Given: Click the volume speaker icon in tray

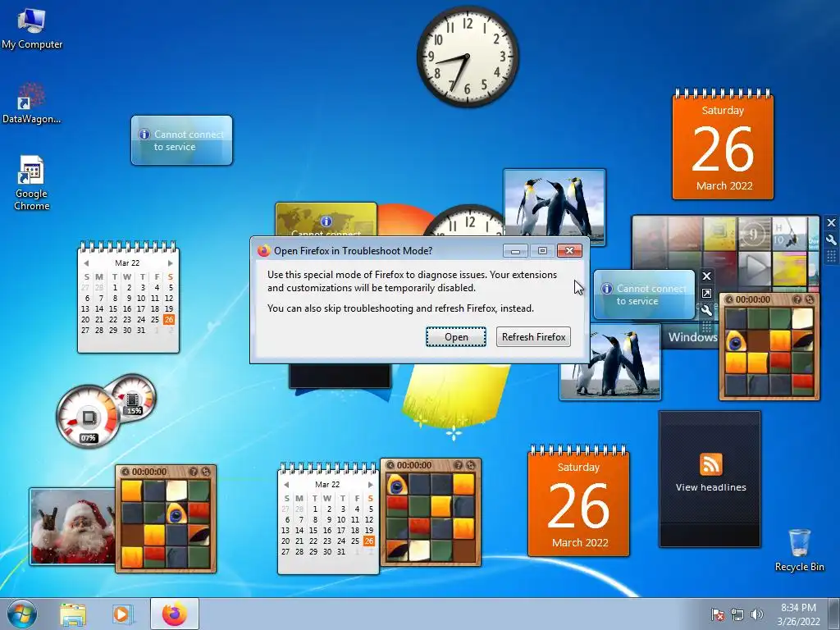Looking at the screenshot, I should point(756,614).
